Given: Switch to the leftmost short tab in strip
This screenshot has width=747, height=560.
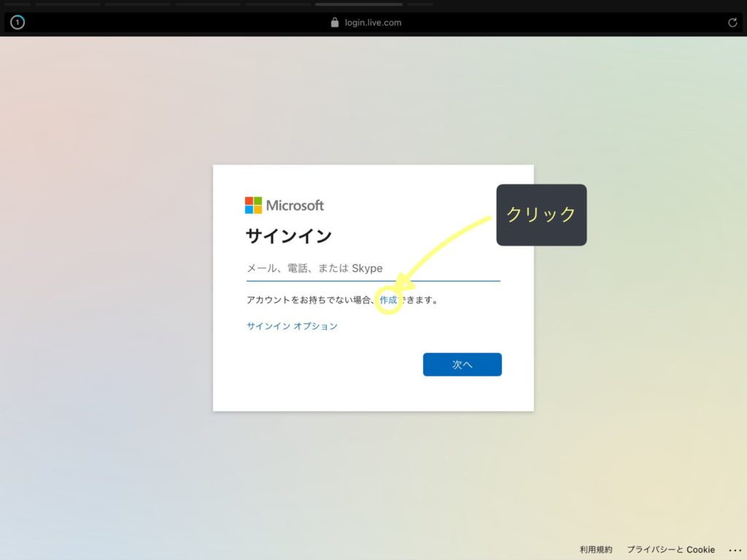Looking at the screenshot, I should [18, 4].
